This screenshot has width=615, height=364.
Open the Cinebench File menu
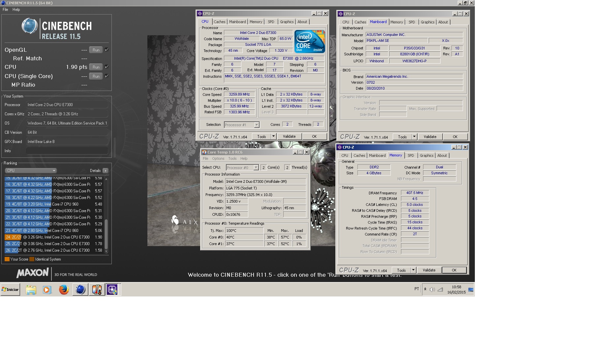pos(5,10)
